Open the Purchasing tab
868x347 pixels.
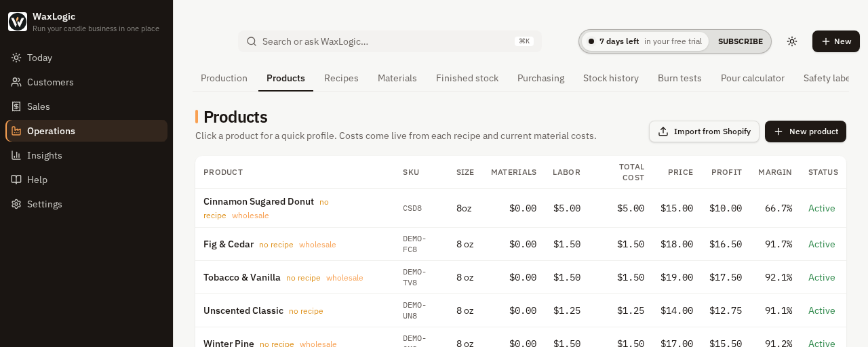(540, 78)
